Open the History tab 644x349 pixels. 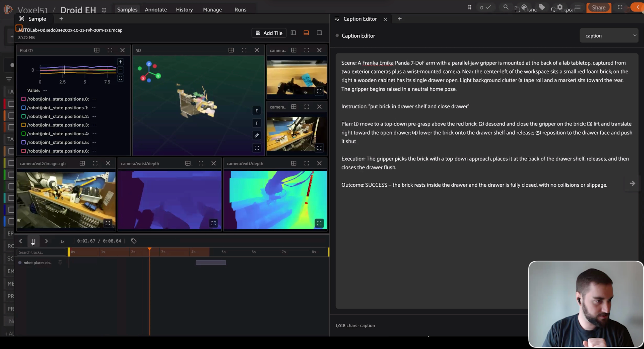(184, 9)
